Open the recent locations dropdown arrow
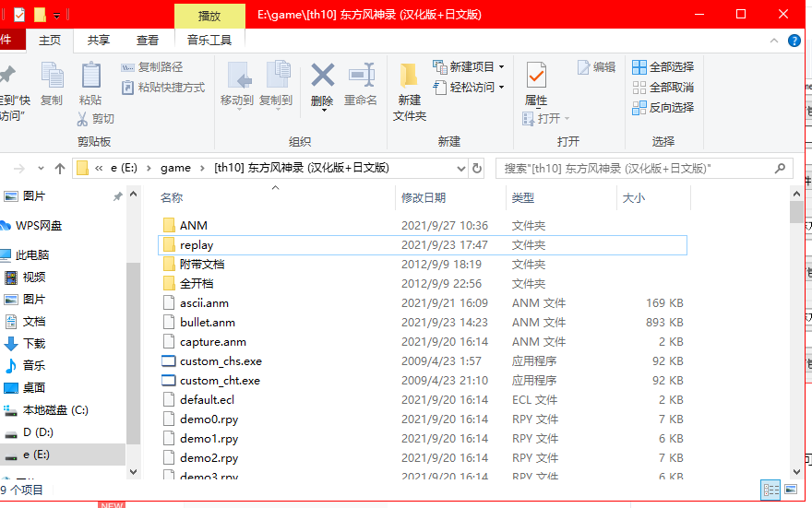The height and width of the screenshot is (508, 812). (41, 169)
